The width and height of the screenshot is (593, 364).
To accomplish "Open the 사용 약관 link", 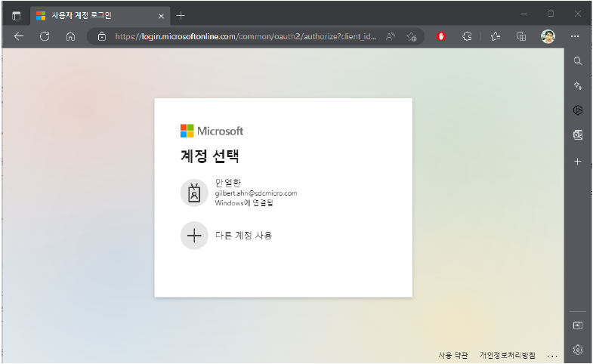I will (x=452, y=356).
